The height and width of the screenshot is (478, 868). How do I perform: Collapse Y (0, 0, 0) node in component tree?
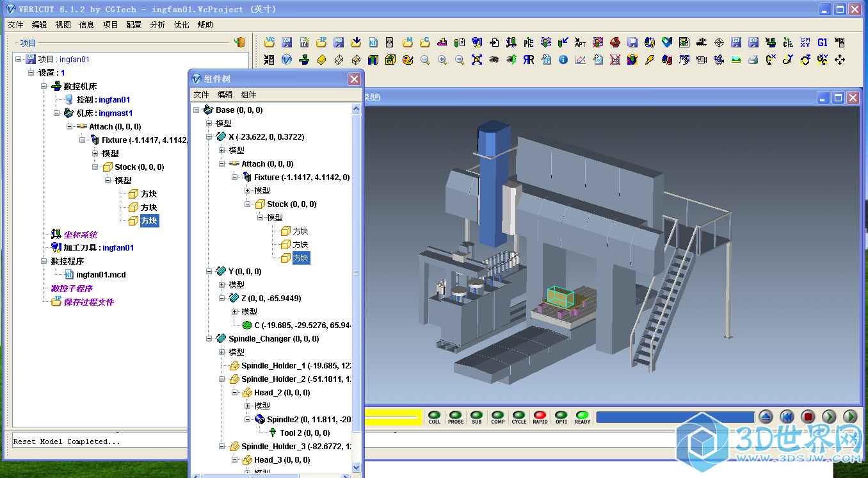pos(209,272)
